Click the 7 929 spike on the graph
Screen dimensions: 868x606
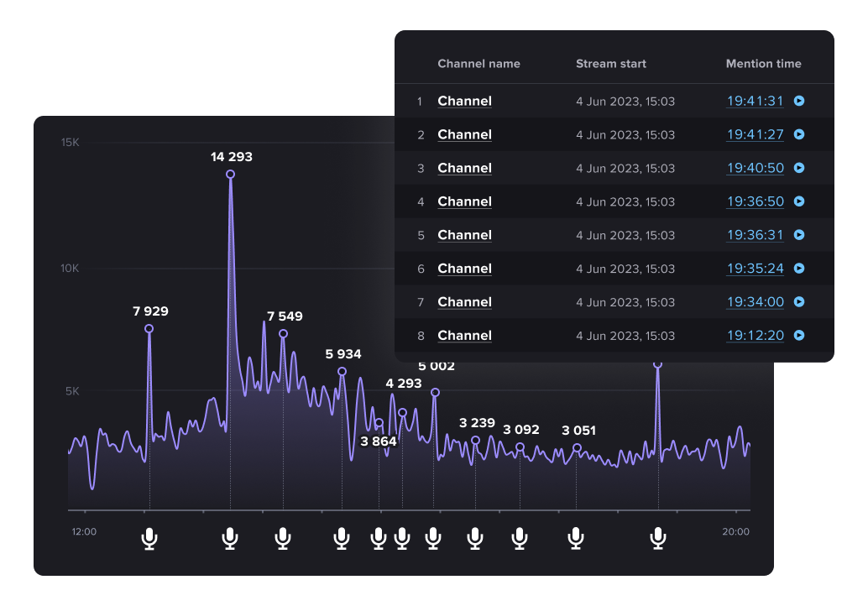149,327
